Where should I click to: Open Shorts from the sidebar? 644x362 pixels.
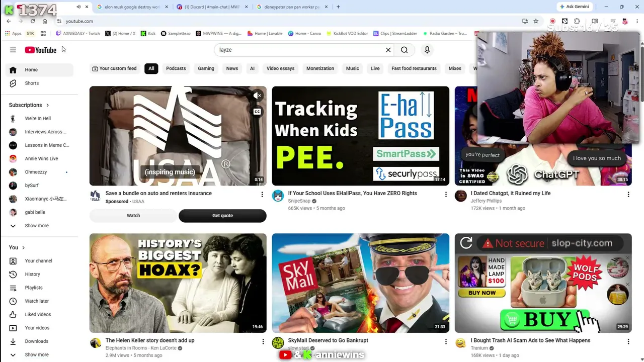pyautogui.click(x=40, y=83)
